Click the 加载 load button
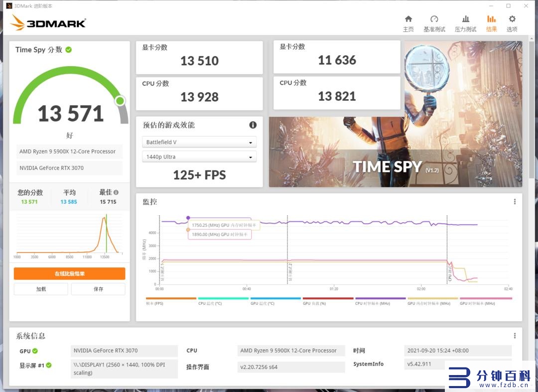This screenshot has width=538, height=392. [x=41, y=289]
